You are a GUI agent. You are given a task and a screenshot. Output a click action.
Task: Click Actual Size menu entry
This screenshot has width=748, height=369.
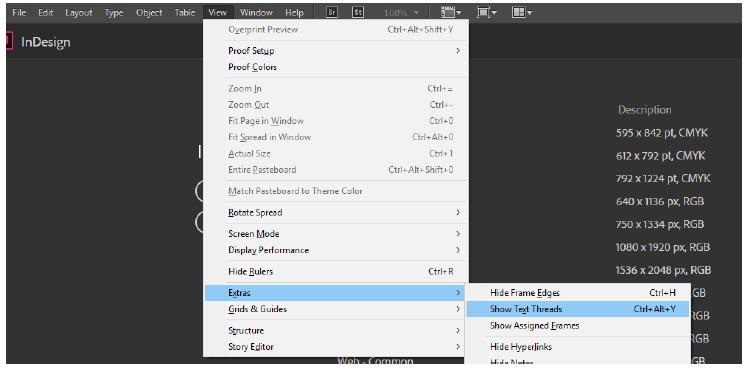[x=336, y=154]
